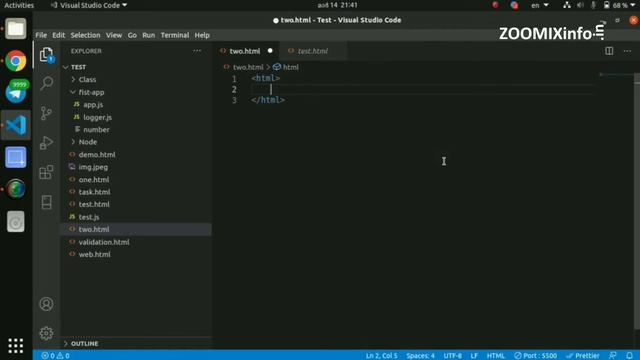640x360 pixels.
Task: Open the notifications bell in status bar
Action: coord(629,356)
